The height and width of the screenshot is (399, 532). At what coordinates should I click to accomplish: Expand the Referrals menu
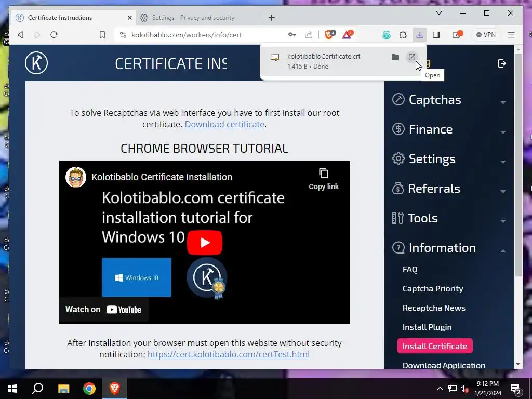click(449, 188)
